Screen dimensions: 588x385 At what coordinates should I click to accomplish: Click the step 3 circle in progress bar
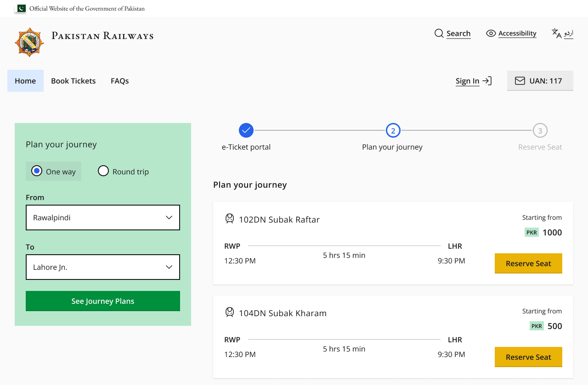(x=540, y=131)
